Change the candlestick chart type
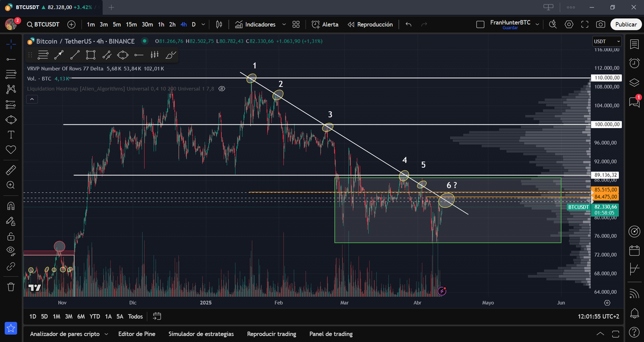 tap(219, 25)
